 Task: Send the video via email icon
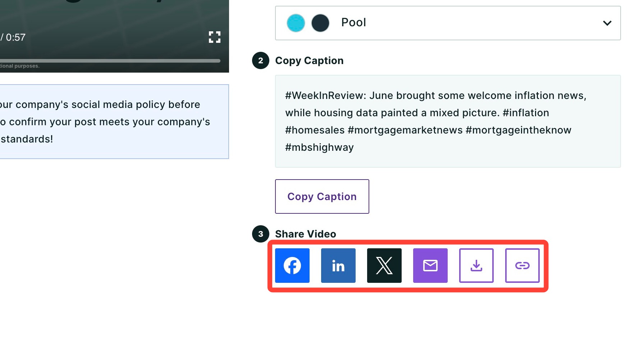(x=430, y=266)
